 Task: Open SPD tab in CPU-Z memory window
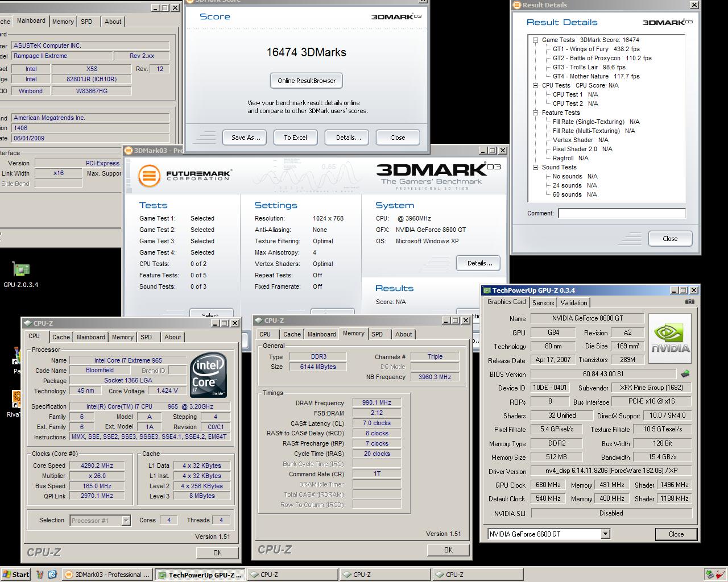coord(377,334)
